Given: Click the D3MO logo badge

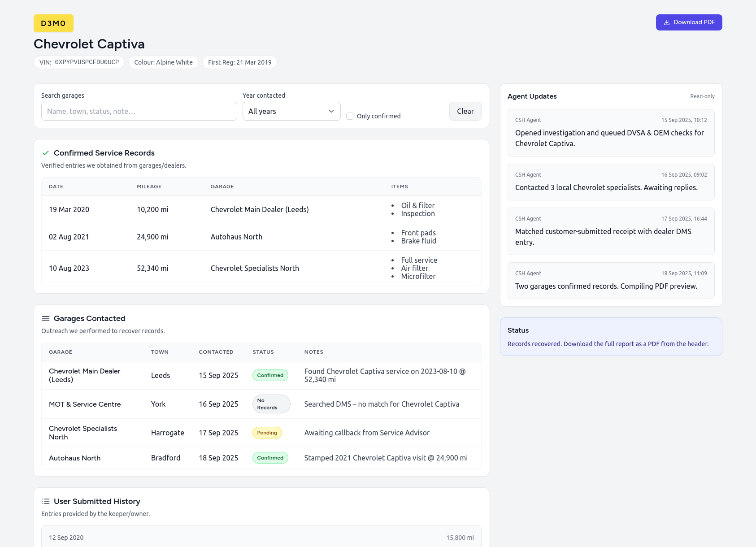Looking at the screenshot, I should coord(53,23).
